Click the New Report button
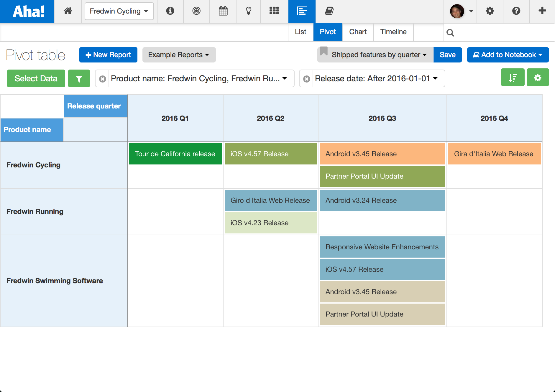 coord(108,55)
